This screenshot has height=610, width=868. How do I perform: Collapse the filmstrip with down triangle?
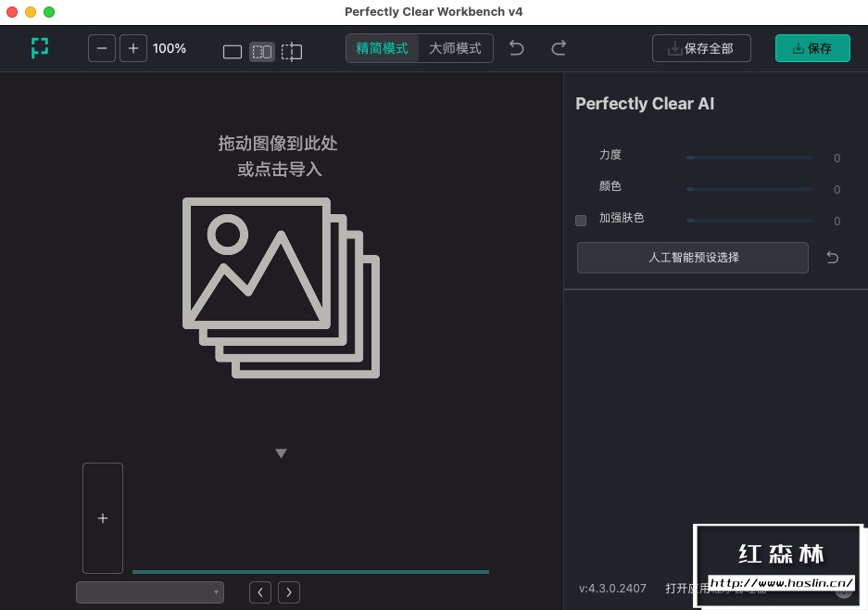(282, 453)
